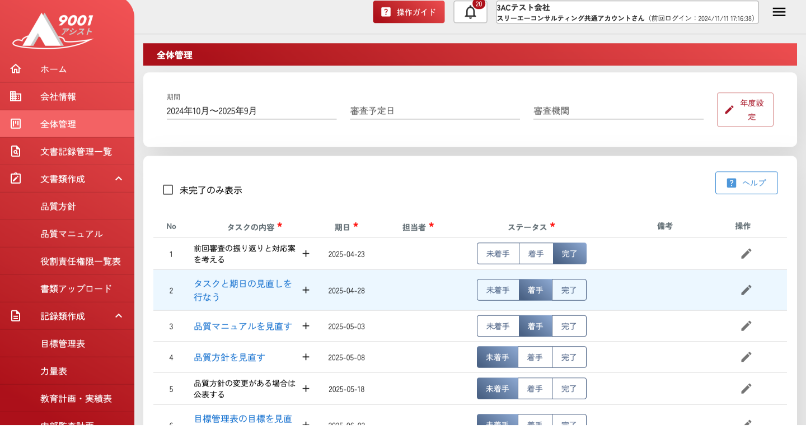Click the 記録類作成 document icon
The height and width of the screenshot is (426, 806).
tap(16, 316)
